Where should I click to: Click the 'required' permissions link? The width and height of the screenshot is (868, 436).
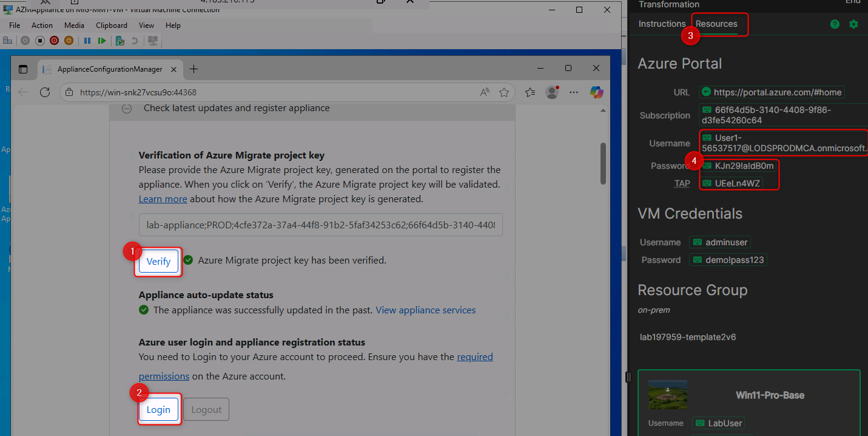pos(475,356)
